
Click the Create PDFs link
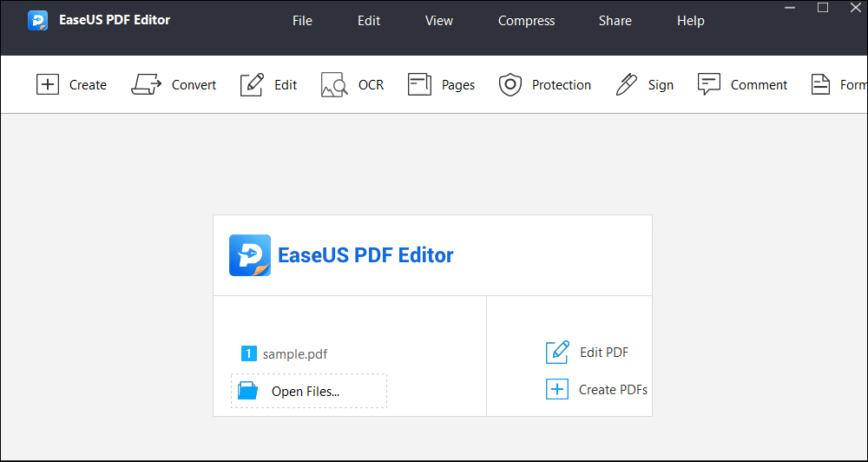[x=613, y=390]
